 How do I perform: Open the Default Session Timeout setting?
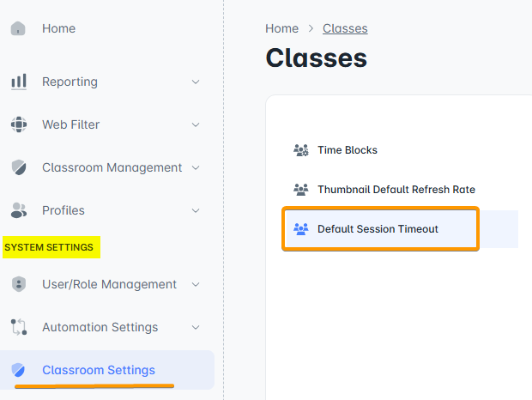pyautogui.click(x=378, y=229)
